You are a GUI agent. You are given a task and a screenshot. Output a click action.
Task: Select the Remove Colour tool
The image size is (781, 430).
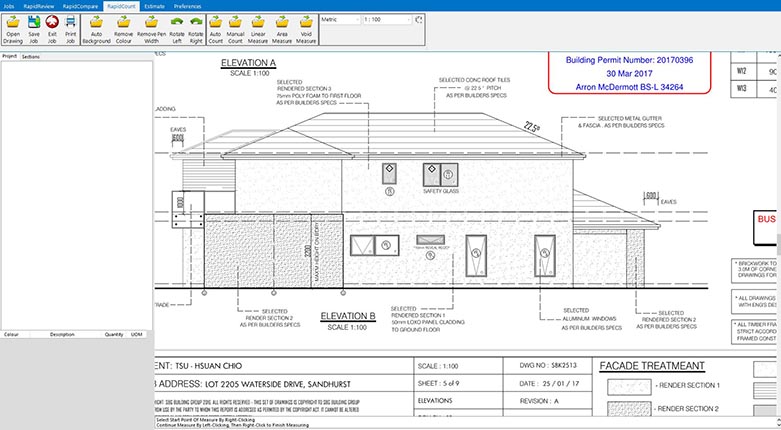click(x=124, y=29)
